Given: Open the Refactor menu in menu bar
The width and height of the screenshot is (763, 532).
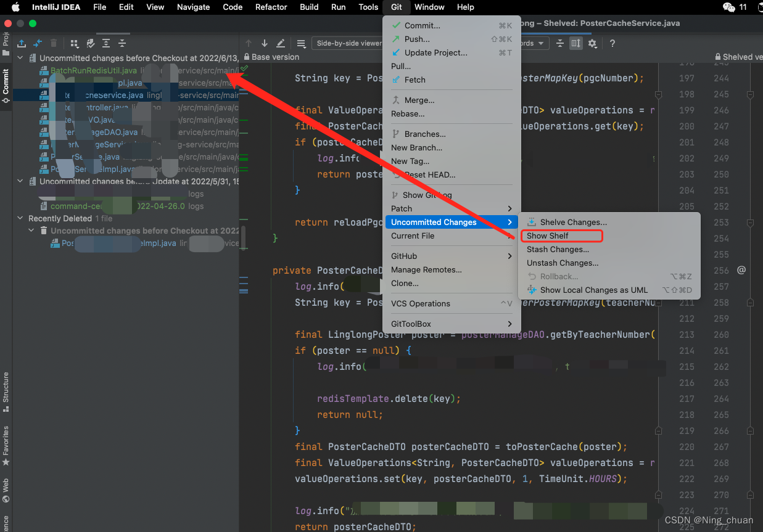Looking at the screenshot, I should pos(271,7).
